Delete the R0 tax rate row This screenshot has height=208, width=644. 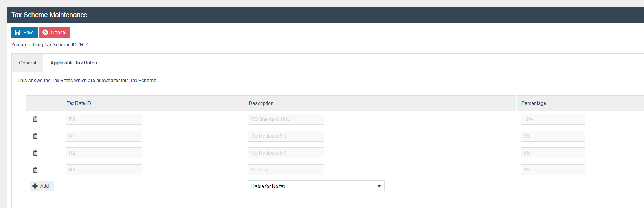(x=35, y=119)
